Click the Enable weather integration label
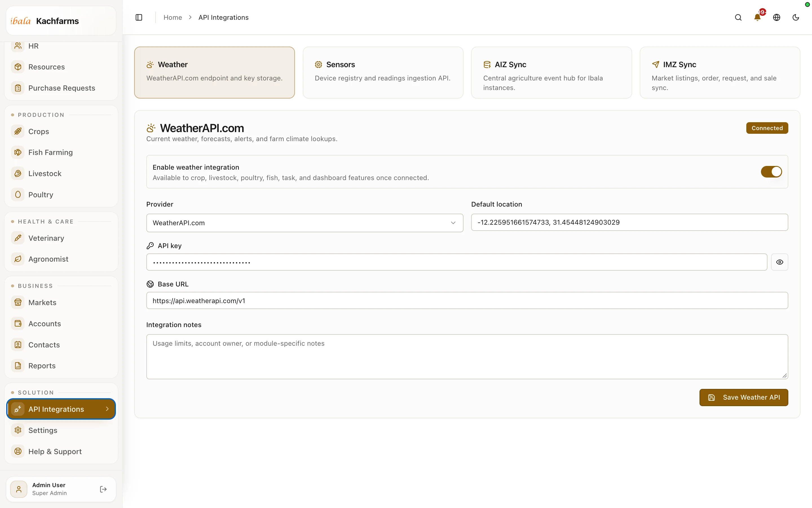 pos(196,167)
